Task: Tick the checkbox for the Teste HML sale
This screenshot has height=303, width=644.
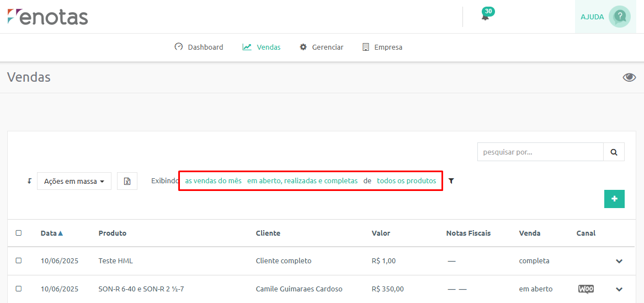Action: [x=18, y=261]
